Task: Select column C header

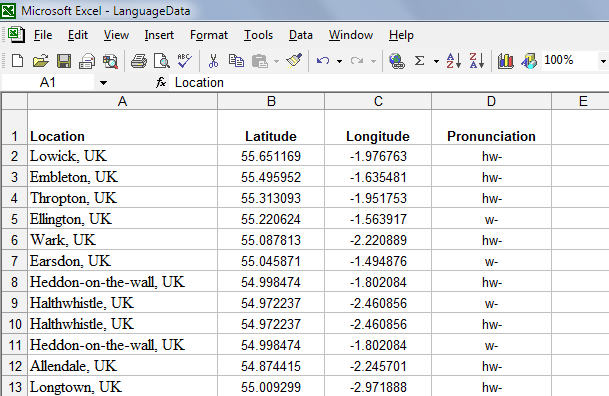Action: click(x=378, y=101)
